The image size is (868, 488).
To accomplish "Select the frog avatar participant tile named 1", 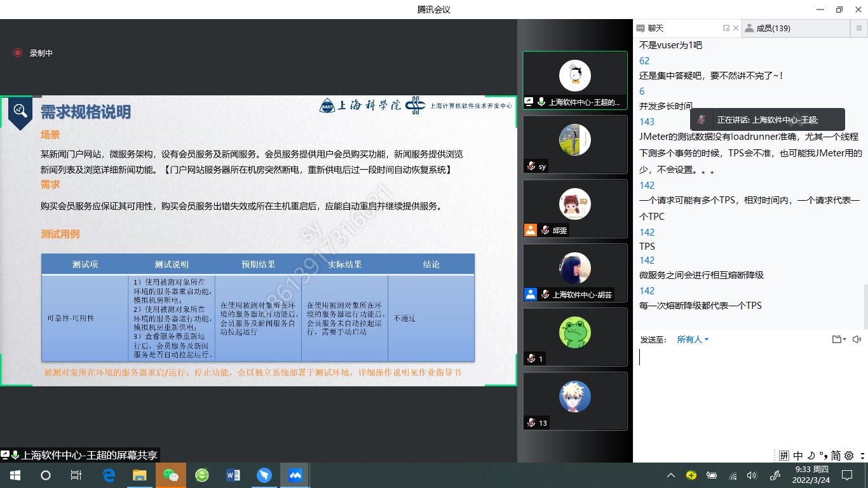I will [x=575, y=337].
